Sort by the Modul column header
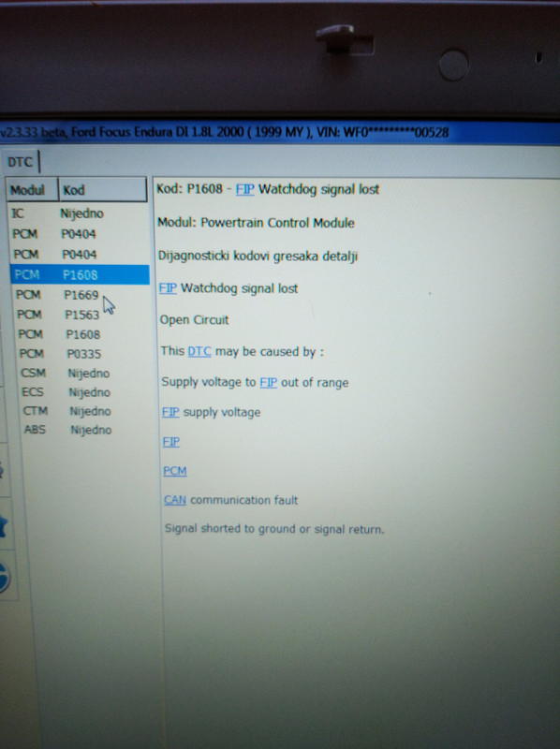The width and height of the screenshot is (560, 749). (32, 190)
